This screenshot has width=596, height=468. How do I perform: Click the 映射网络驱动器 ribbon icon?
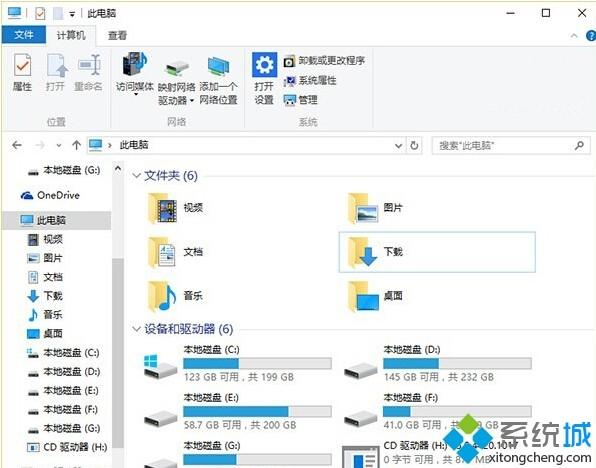coord(176,68)
